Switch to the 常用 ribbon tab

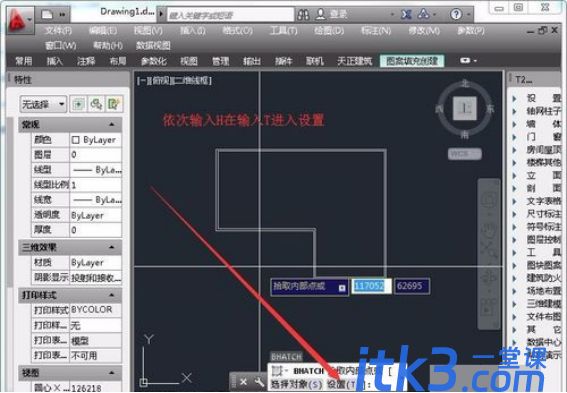[x=24, y=61]
